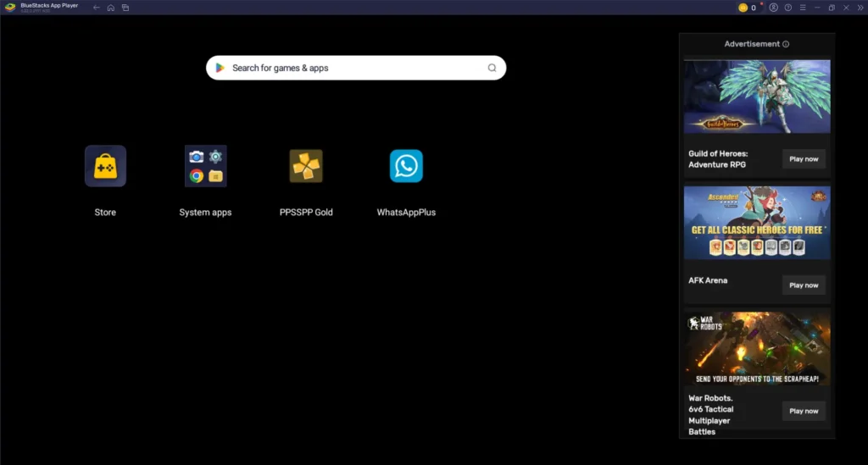Click the Advertisement info icon
Viewport: 868px width, 465px height.
tap(786, 44)
